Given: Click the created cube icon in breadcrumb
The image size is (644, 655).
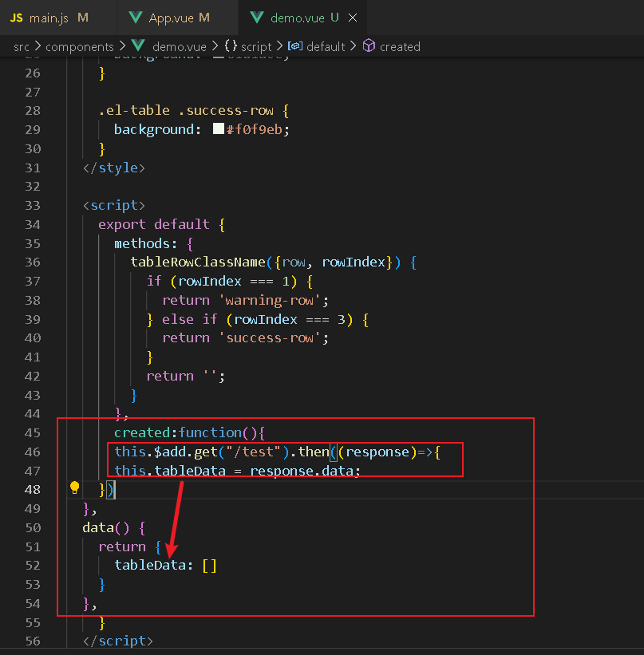Looking at the screenshot, I should pyautogui.click(x=369, y=45).
